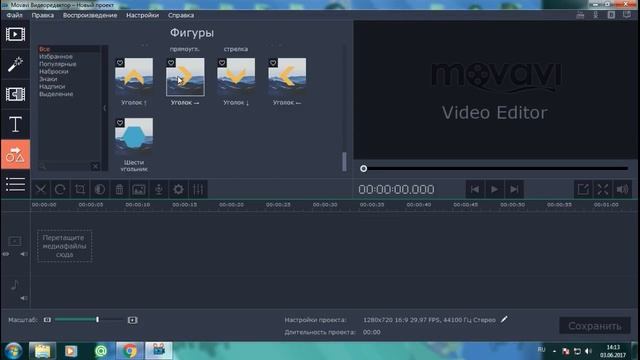
Task: Click the audio track note icon
Action: [15, 284]
